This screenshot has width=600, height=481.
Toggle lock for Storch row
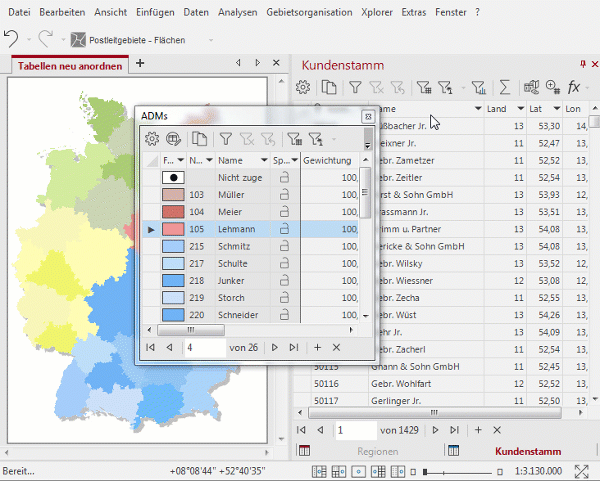284,298
